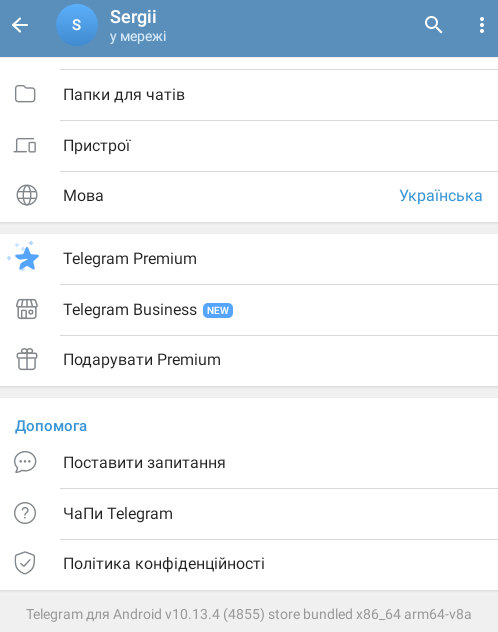
Task: Open Подарувати Premium
Action: pyautogui.click(x=249, y=360)
